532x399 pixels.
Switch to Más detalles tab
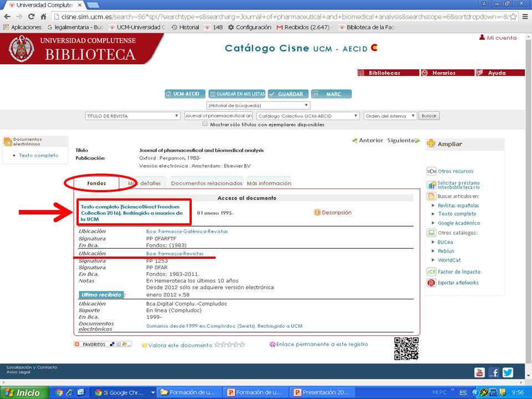point(144,183)
